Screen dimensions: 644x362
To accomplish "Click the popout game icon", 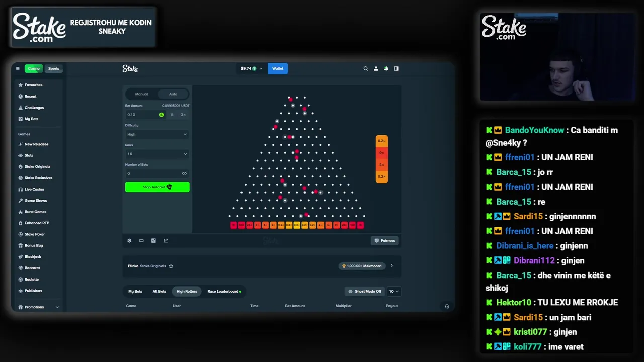I will point(166,240).
